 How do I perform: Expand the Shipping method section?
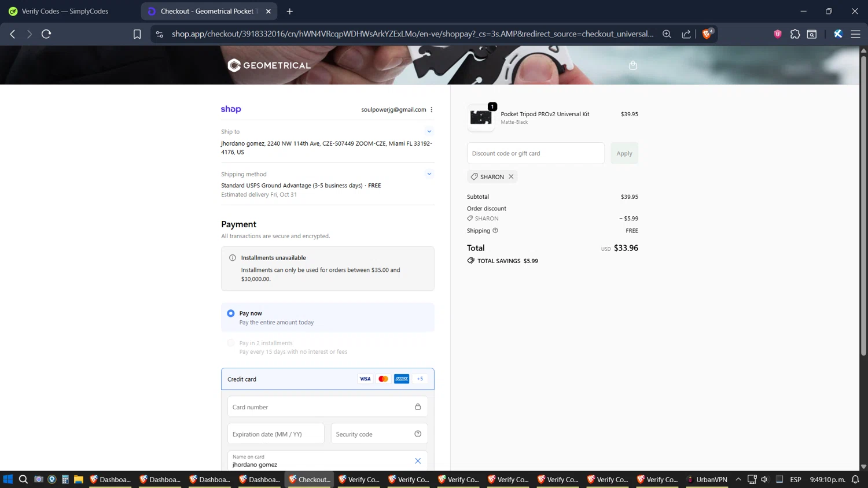(429, 173)
